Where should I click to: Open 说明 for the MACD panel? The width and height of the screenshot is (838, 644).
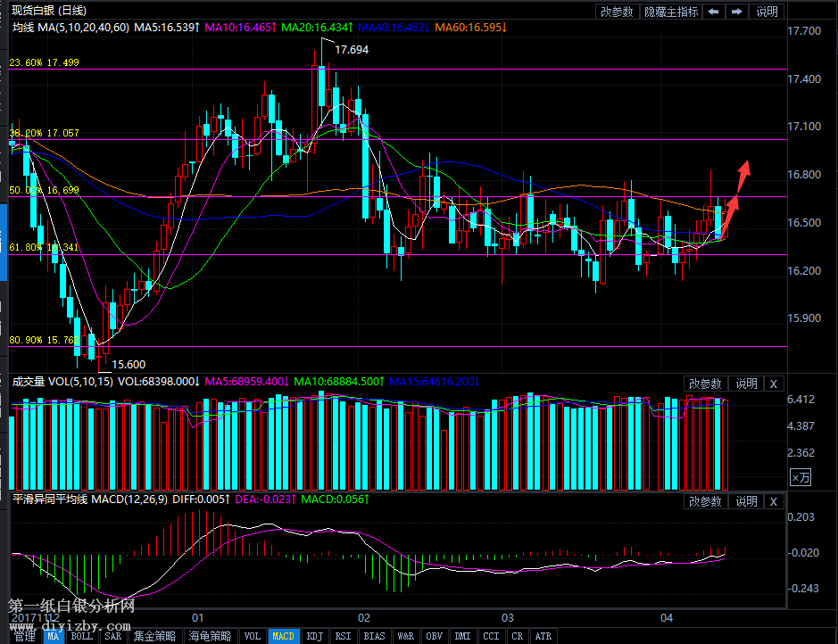tap(746, 501)
